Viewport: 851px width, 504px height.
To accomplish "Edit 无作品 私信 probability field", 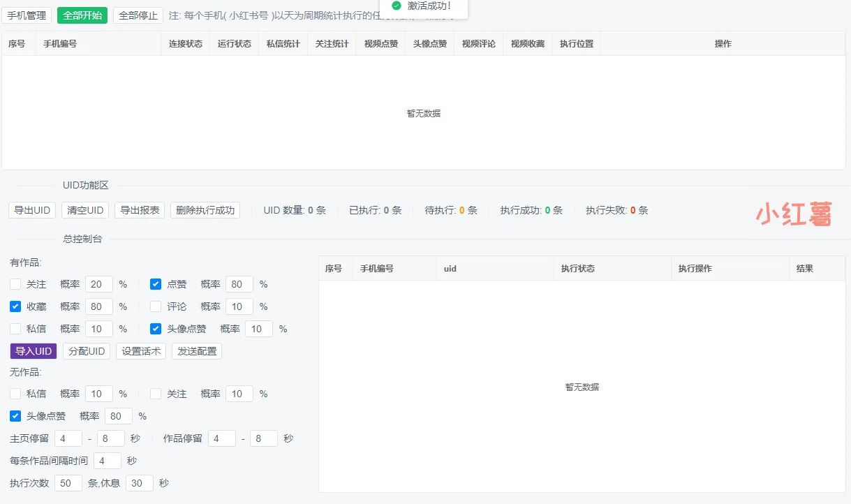I will [x=99, y=394].
